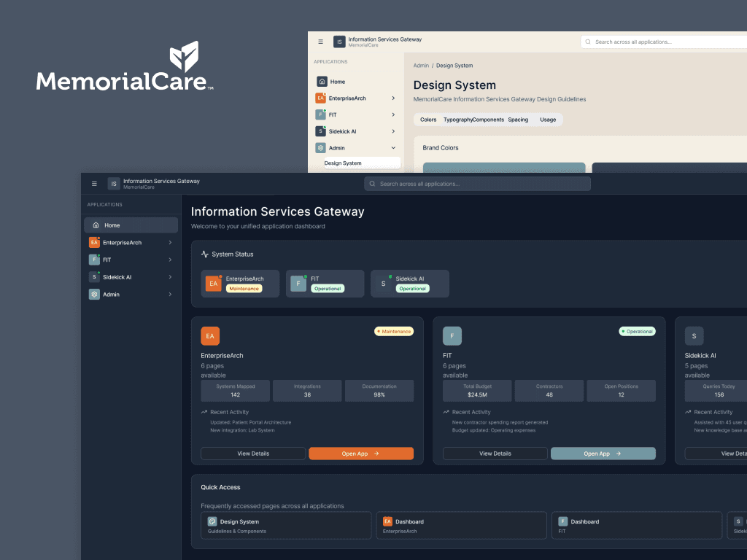
Task: Click the dark navy brand color swatch
Action: [670, 168]
